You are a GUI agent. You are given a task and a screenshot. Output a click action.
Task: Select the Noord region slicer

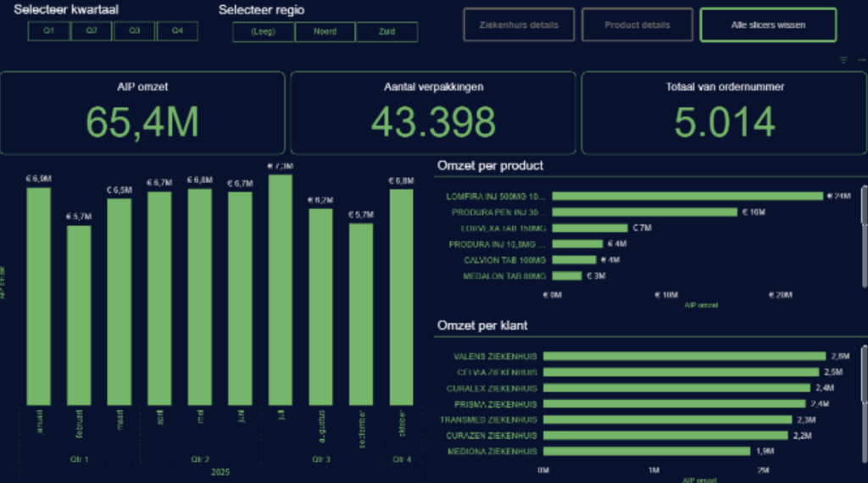click(325, 32)
